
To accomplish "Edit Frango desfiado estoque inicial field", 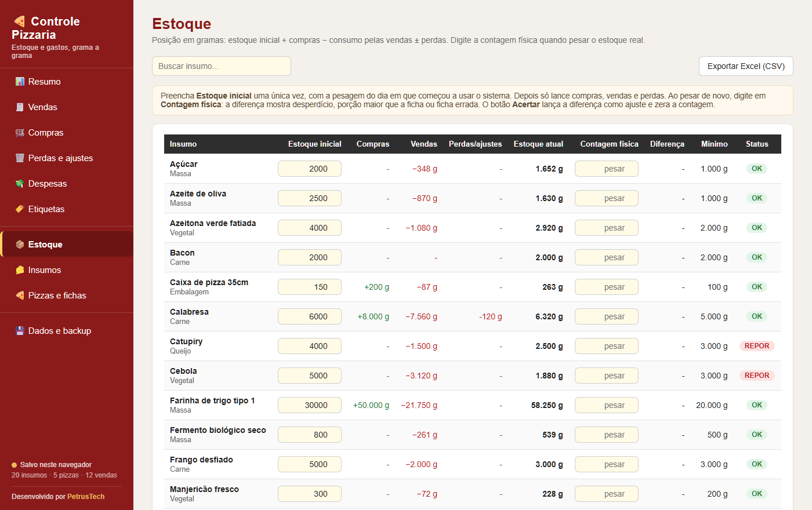I will [x=310, y=464].
